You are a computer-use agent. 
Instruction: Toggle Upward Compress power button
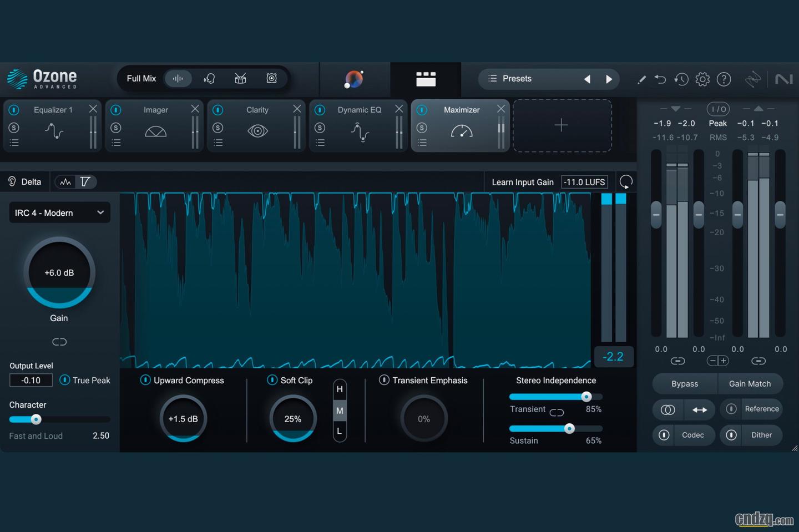pyautogui.click(x=145, y=380)
